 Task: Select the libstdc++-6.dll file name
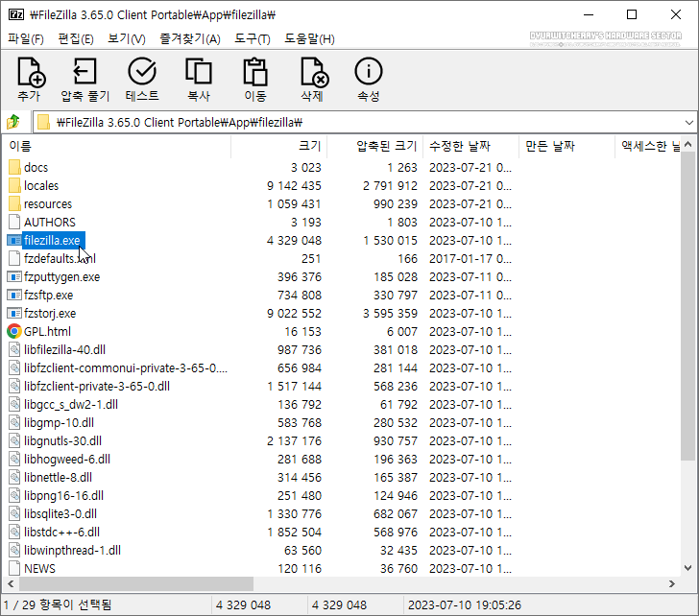click(62, 533)
